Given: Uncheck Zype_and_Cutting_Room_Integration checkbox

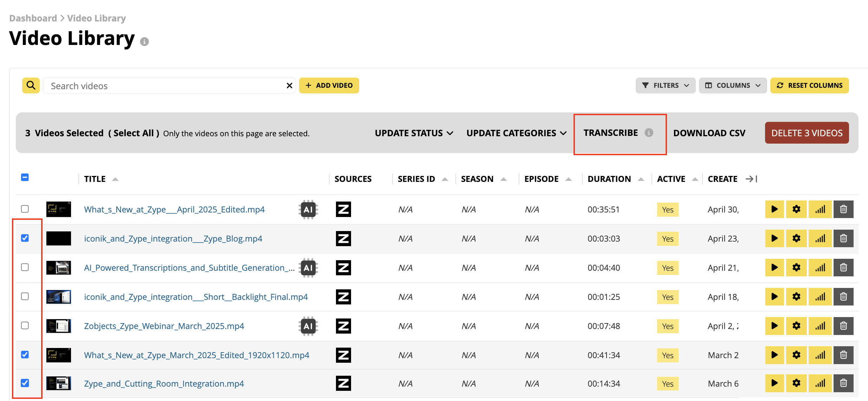Looking at the screenshot, I should (x=25, y=383).
